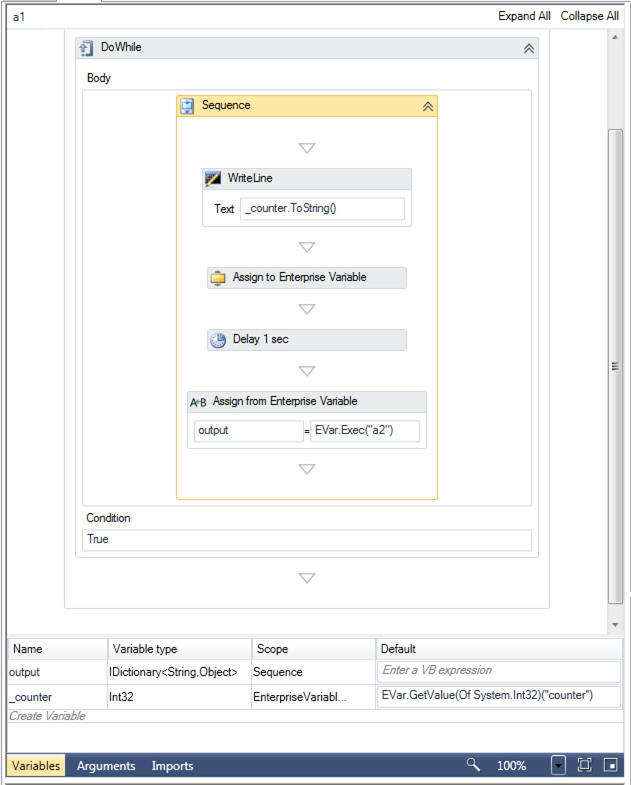Click the a1 breadcrumb label
Screen dimensions: 631x785
(19, 17)
